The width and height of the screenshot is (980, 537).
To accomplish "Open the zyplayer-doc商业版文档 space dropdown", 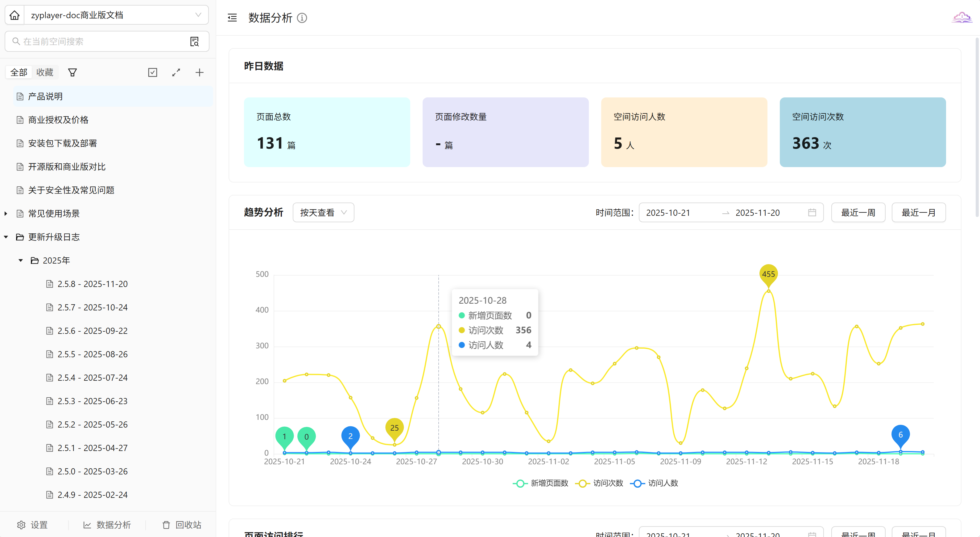I will 116,15.
